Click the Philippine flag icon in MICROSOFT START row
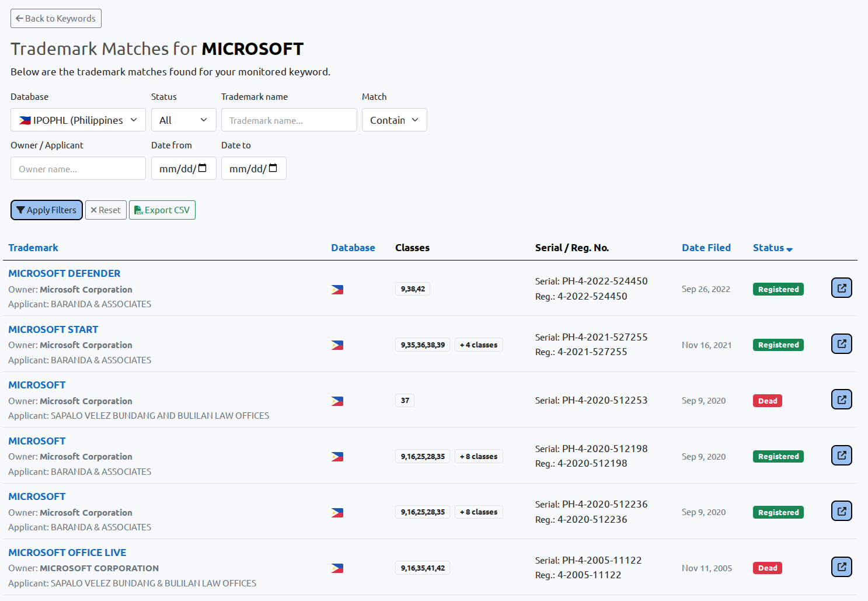 [337, 345]
